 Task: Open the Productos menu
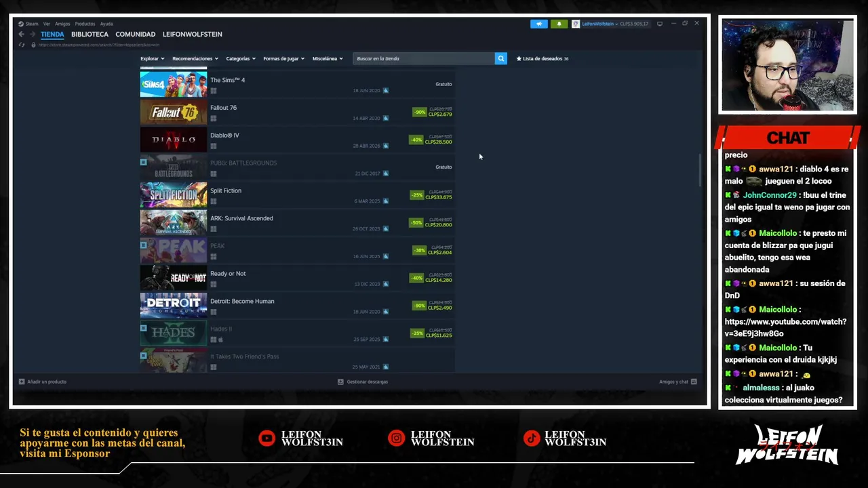pyautogui.click(x=85, y=24)
